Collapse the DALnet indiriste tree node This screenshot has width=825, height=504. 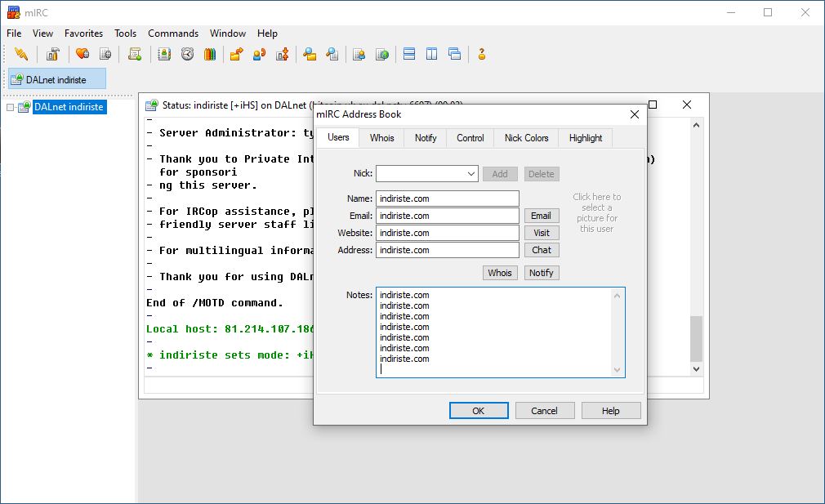10,107
